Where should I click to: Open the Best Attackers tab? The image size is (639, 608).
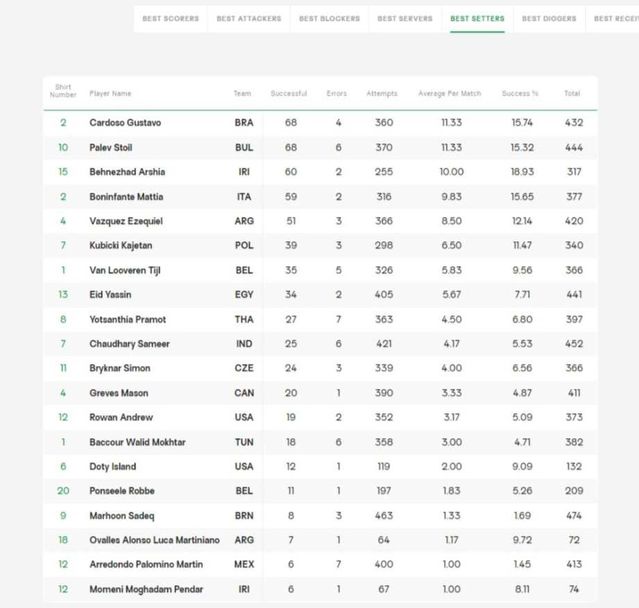click(249, 18)
